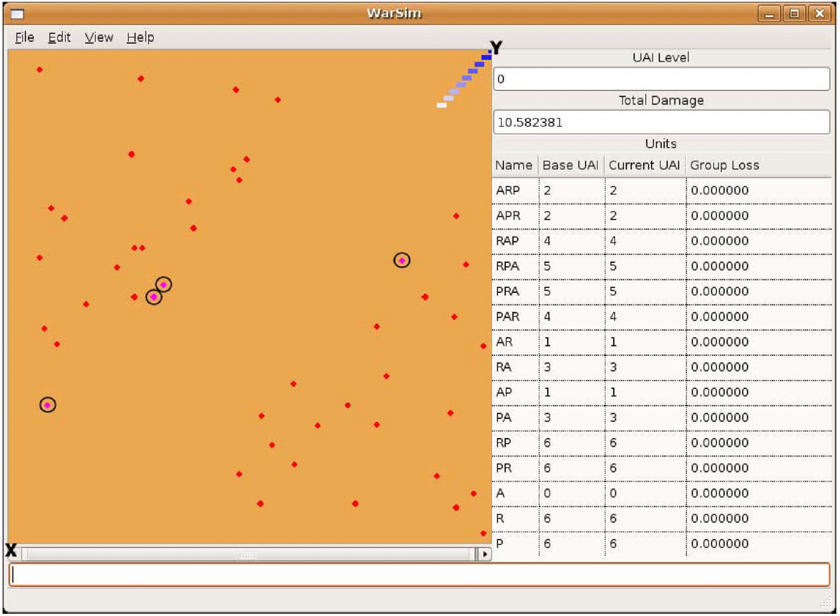Viewport: 840px width, 616px height.
Task: Open the Help menu
Action: click(140, 37)
